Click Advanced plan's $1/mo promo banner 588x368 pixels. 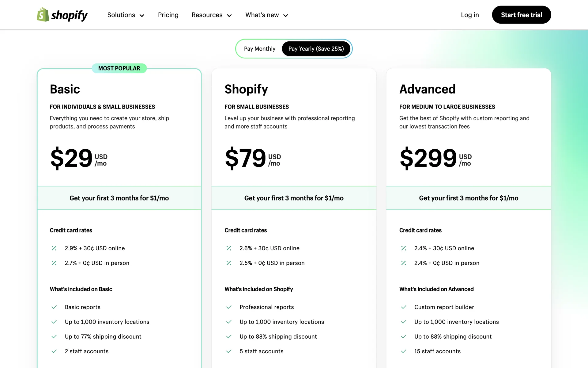[x=469, y=198]
